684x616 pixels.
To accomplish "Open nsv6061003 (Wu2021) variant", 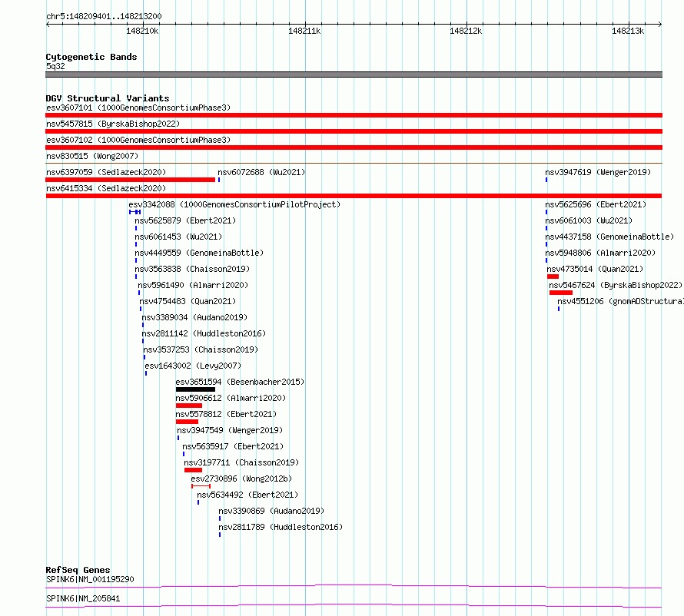I will [x=589, y=220].
